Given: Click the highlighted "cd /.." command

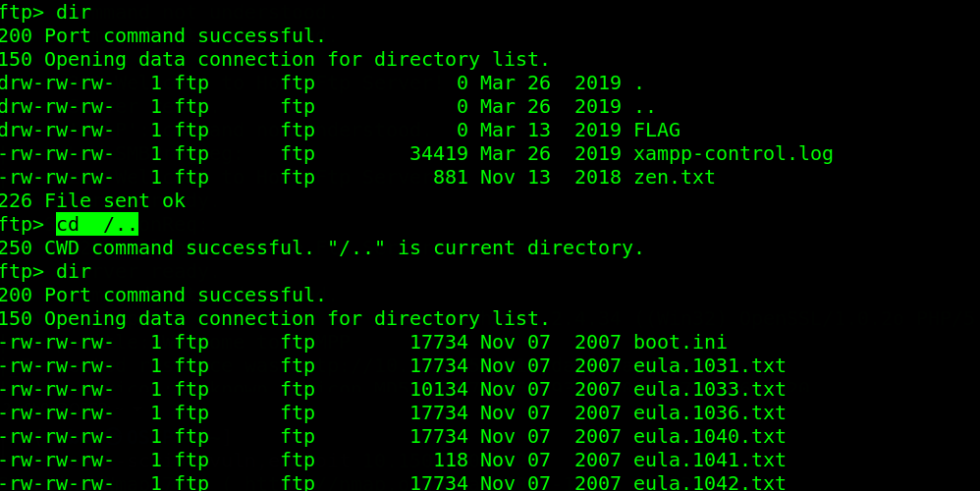Looking at the screenshot, I should [97, 224].
